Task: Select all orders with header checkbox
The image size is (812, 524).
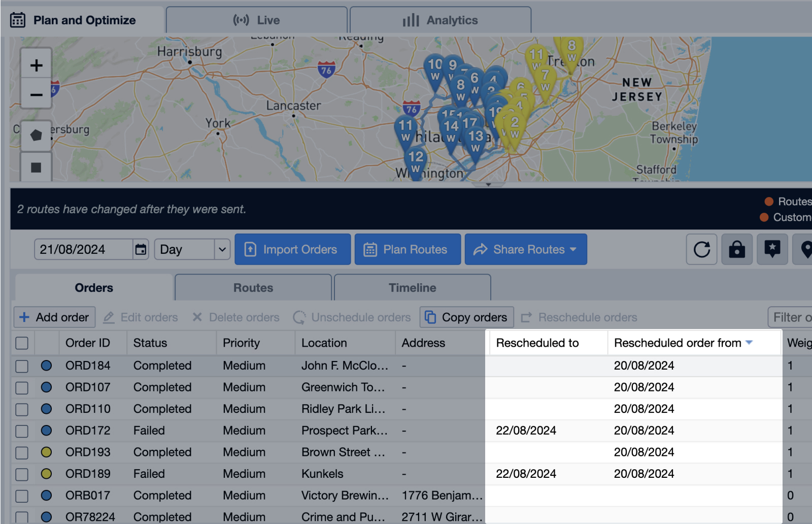Action: 22,343
